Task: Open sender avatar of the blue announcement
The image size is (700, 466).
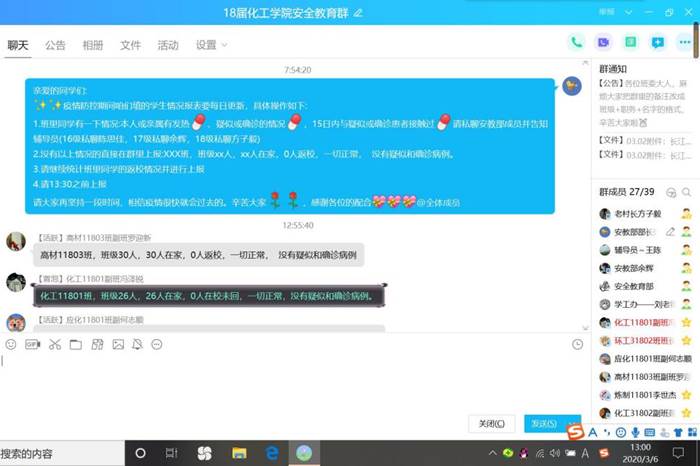Action: 572,86
